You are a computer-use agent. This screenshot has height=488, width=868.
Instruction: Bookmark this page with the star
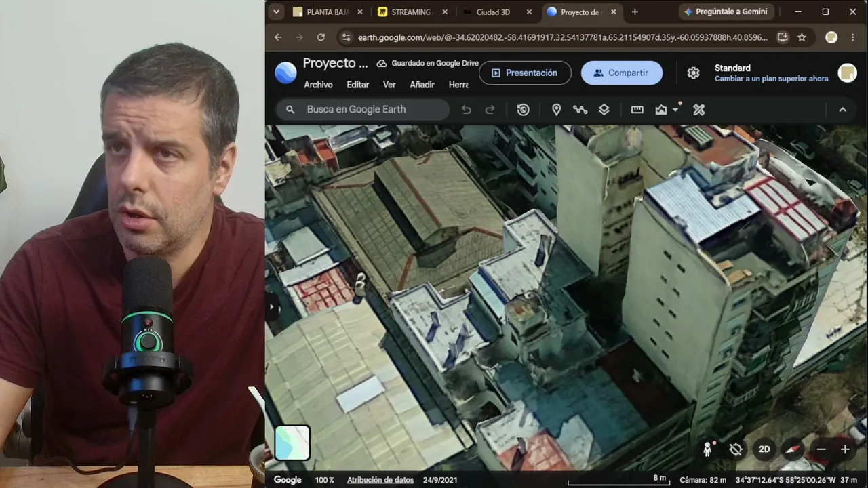[x=802, y=37]
